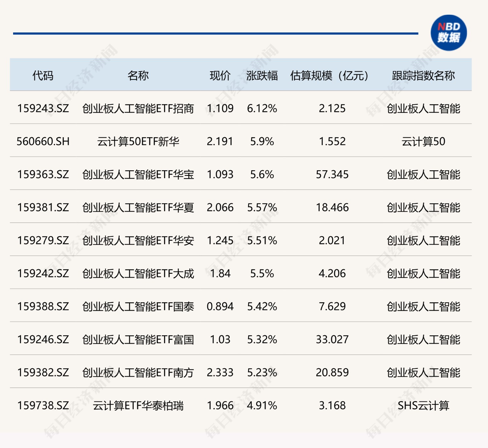Click scale value 2.021

coord(332,241)
